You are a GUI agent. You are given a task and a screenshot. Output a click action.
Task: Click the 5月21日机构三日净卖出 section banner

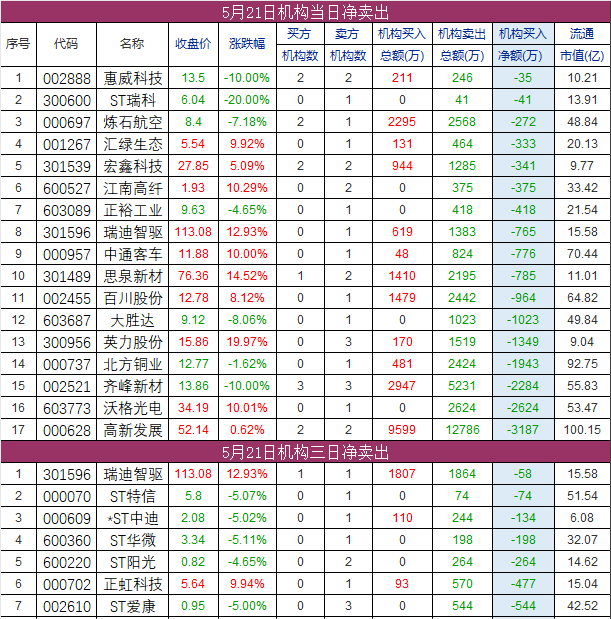(305, 452)
